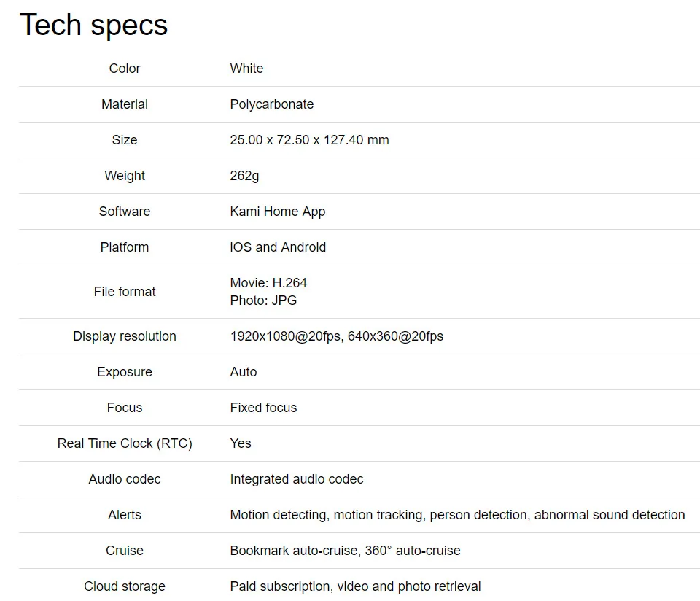The height and width of the screenshot is (601, 700).
Task: Click the Photo: JPG format line
Action: pos(263,300)
